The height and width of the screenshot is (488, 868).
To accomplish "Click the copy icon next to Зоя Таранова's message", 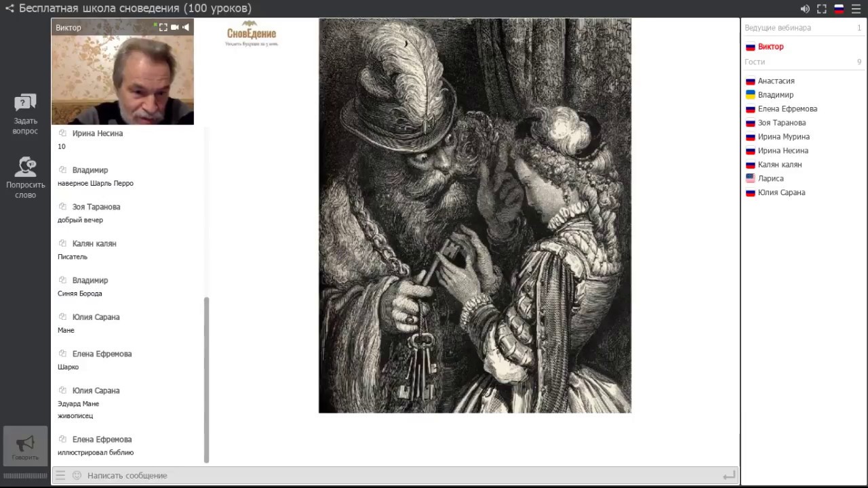I will point(62,206).
